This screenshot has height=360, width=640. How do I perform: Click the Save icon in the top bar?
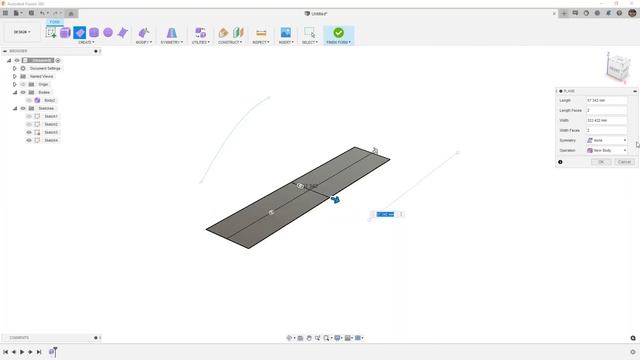click(31, 13)
